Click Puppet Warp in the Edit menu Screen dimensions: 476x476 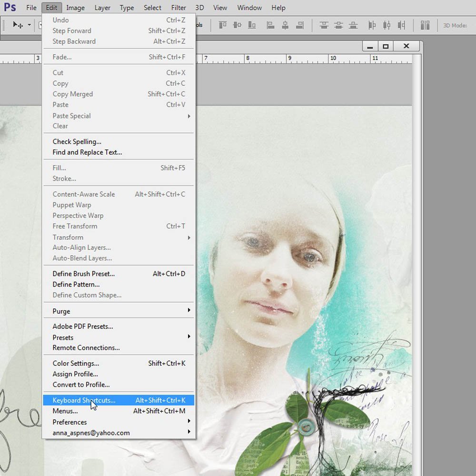click(119, 205)
